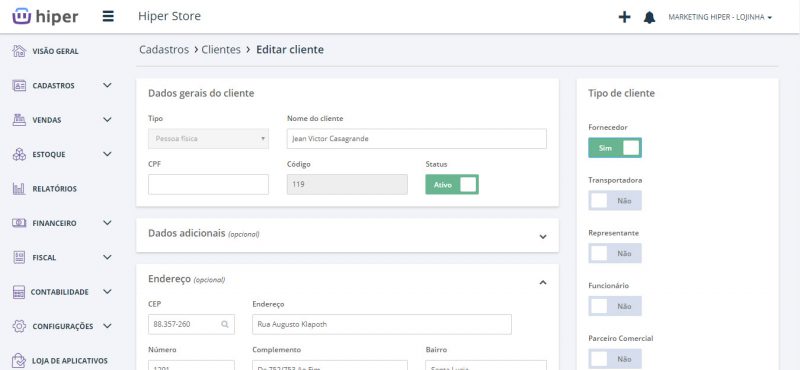
Task: Expand the Dados adicionais section
Action: click(543, 237)
